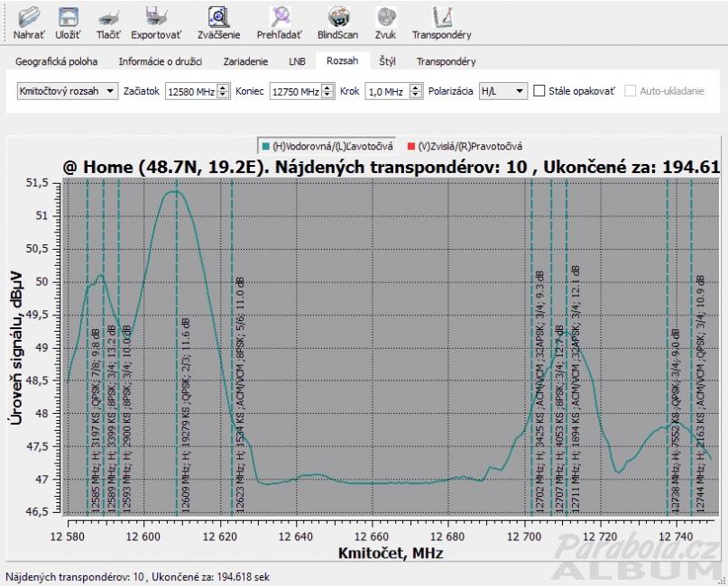
Task: Expand the Polarizácia H/L dropdown
Action: pos(503,91)
